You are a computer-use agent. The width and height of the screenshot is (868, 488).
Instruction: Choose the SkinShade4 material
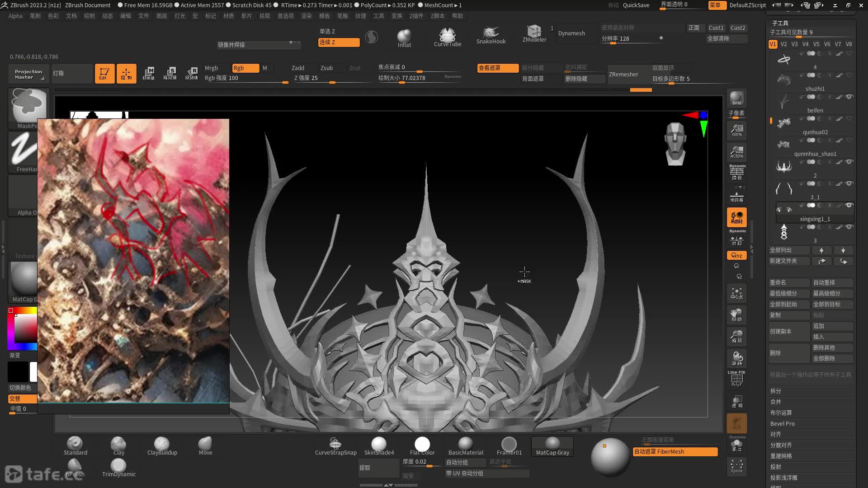click(x=379, y=446)
